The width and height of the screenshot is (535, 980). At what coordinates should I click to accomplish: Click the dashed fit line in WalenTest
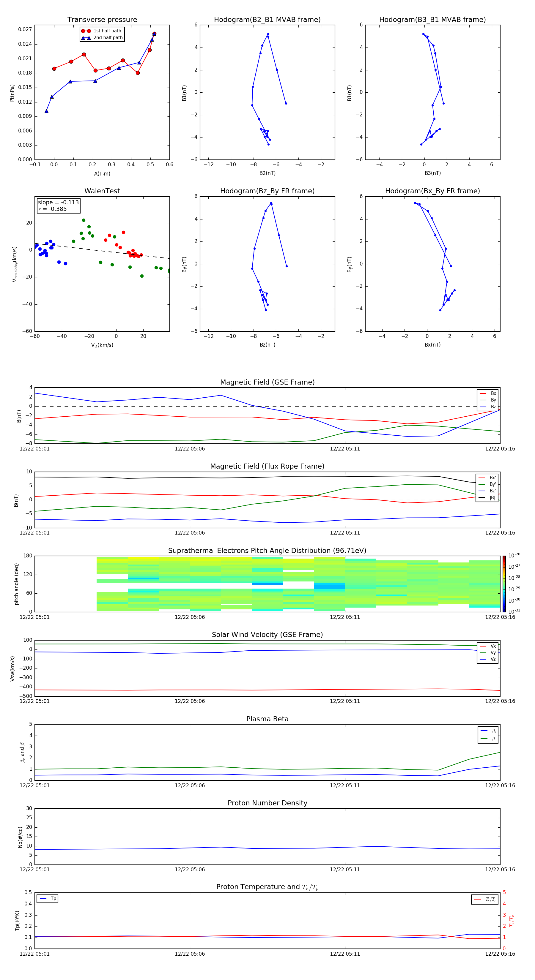tap(102, 251)
